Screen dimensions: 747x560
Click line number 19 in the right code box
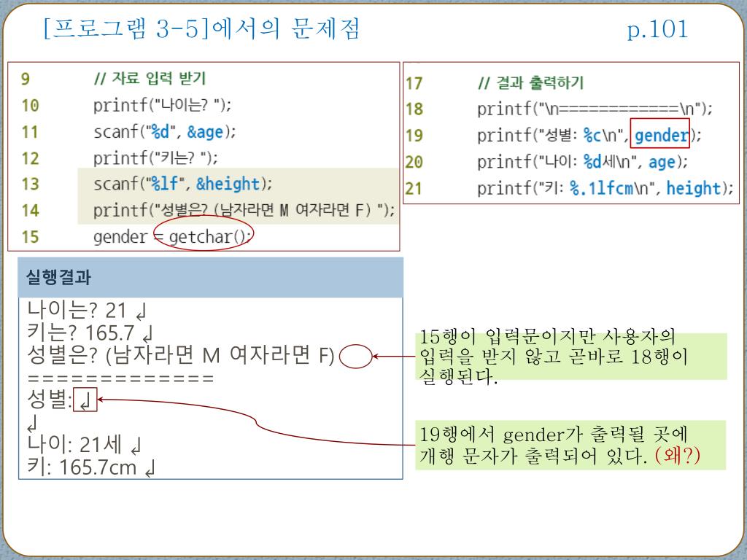click(414, 136)
